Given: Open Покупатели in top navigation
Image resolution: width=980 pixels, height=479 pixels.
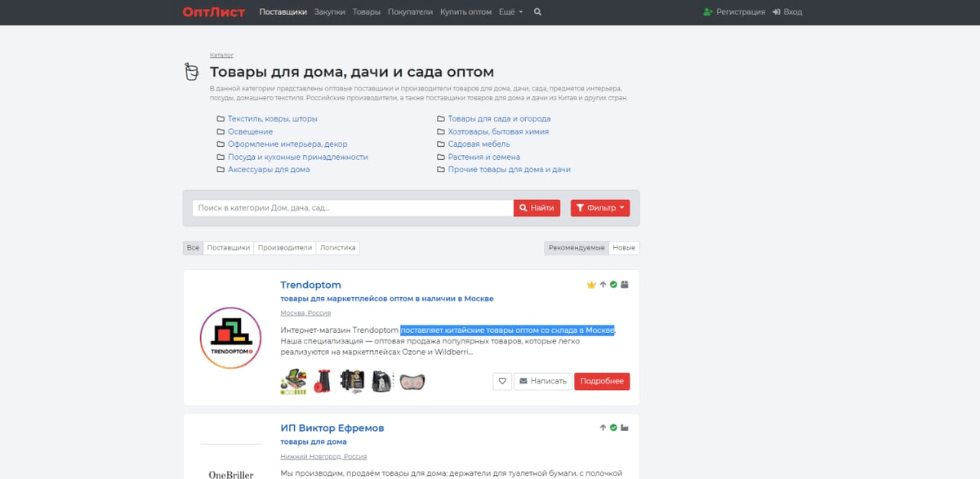Looking at the screenshot, I should coord(411,12).
